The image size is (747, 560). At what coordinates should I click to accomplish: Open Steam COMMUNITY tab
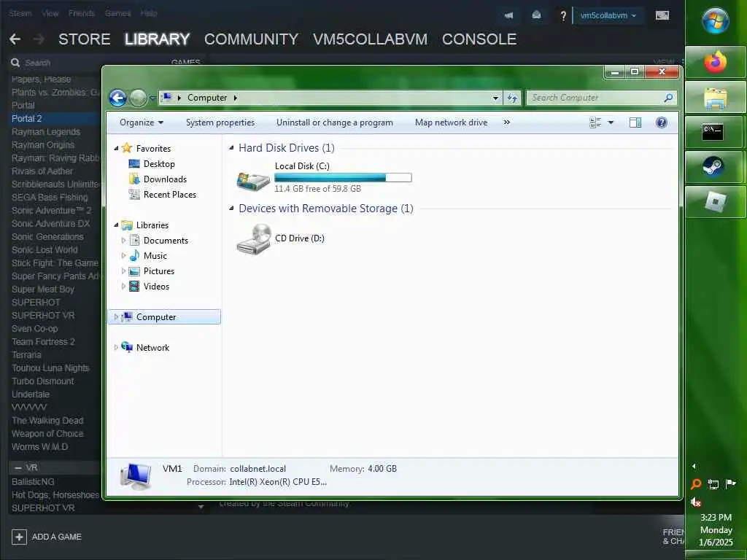(x=251, y=39)
